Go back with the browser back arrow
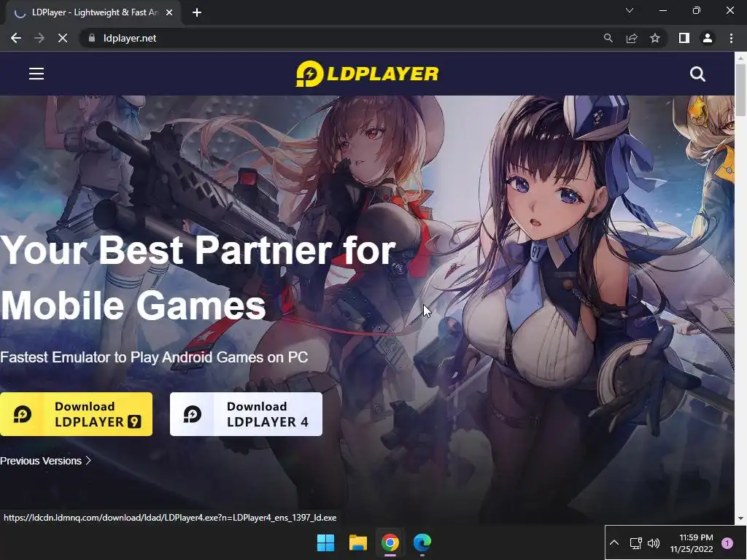The image size is (747, 560). point(16,38)
